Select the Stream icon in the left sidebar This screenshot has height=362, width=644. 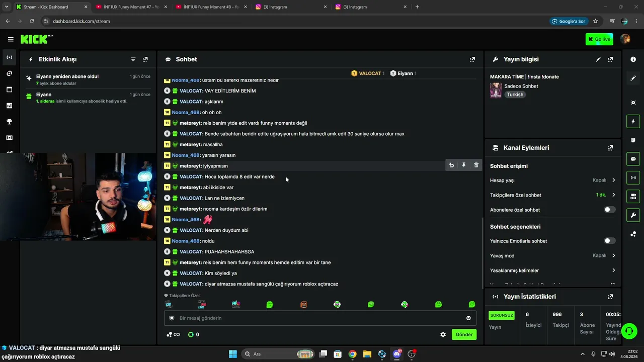click(x=9, y=57)
